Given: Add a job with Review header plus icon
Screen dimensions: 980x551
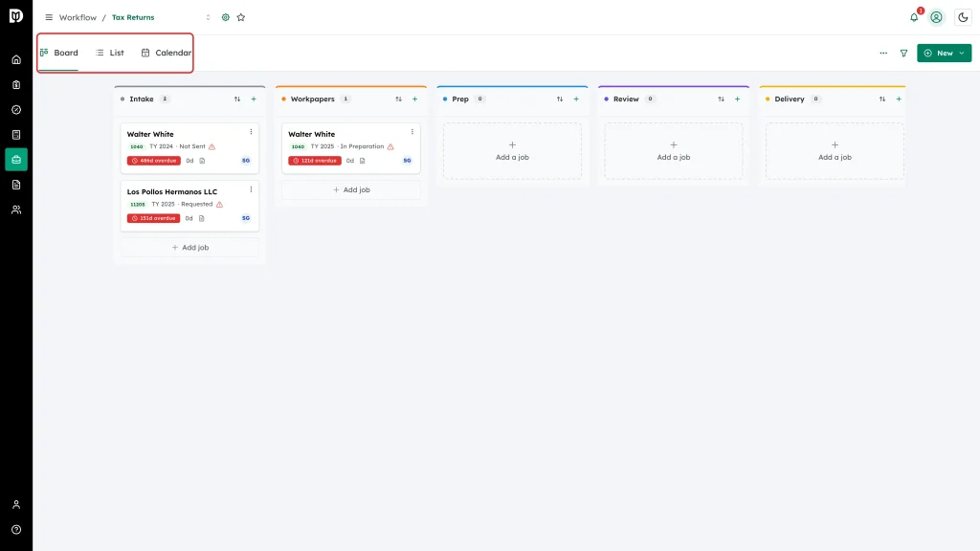Looking at the screenshot, I should tap(738, 99).
